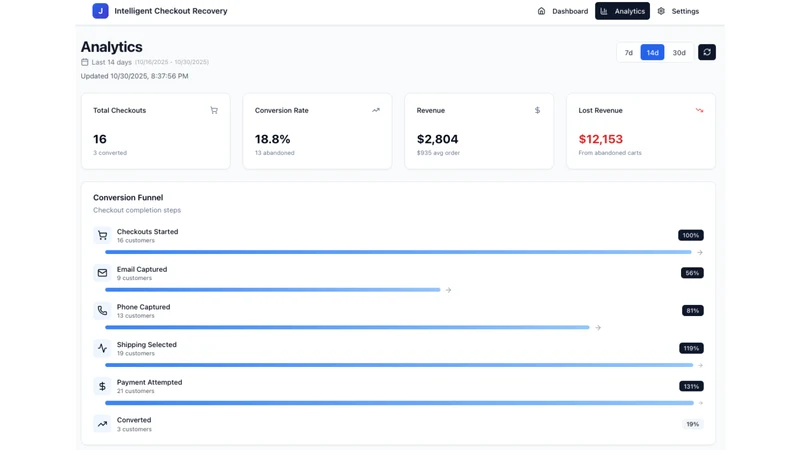Click the Analytics bar chart icon
800x450 pixels.
pos(604,11)
